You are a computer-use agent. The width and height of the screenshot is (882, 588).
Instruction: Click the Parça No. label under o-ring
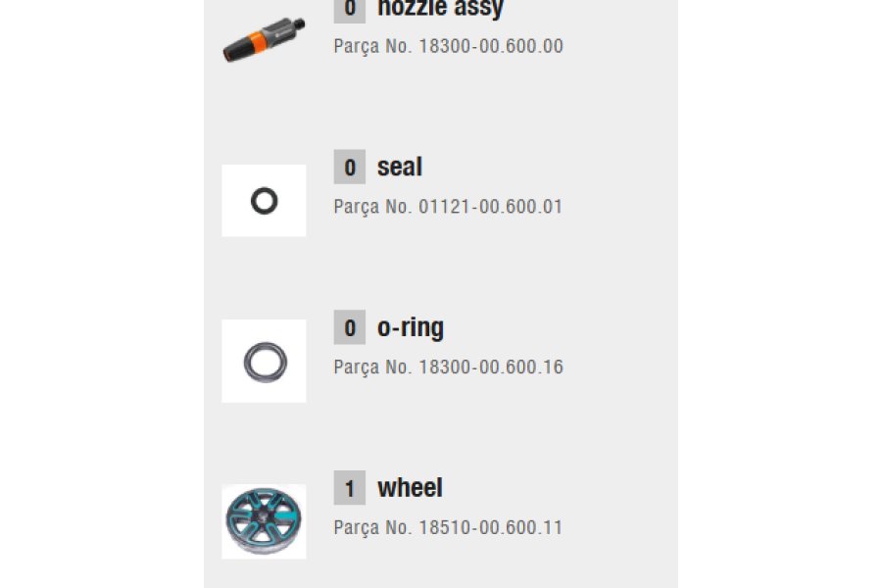(x=373, y=368)
